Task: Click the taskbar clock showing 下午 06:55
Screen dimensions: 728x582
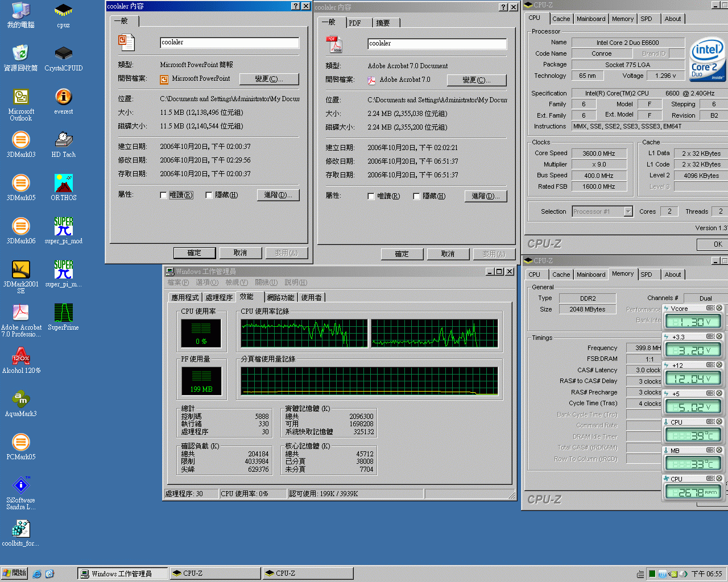Action: (706, 574)
